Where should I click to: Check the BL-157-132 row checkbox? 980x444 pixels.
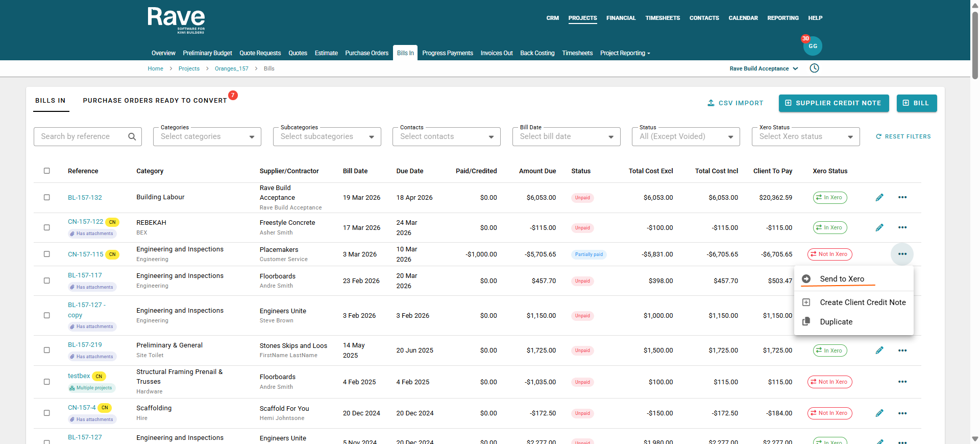[x=47, y=198]
